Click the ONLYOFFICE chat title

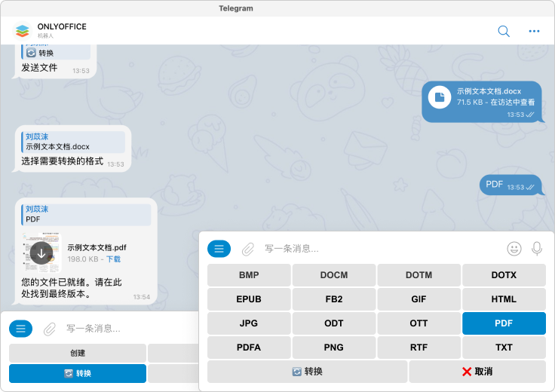62,26
